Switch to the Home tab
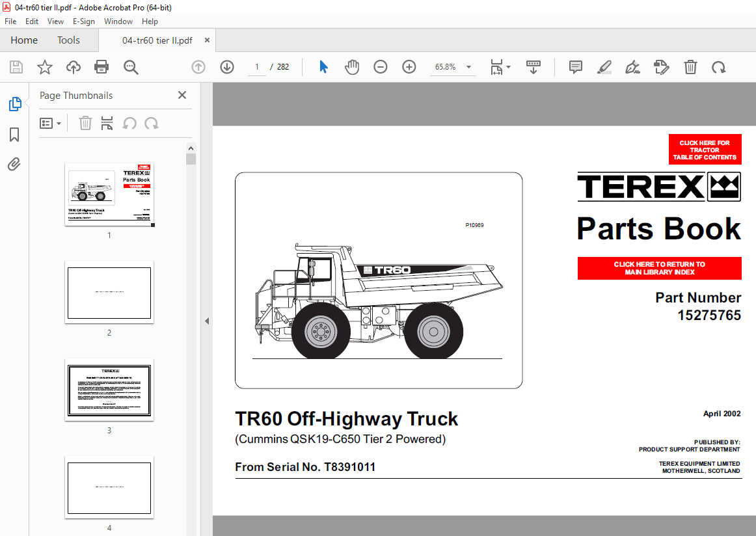Image resolution: width=756 pixels, height=536 pixels. pos(24,40)
